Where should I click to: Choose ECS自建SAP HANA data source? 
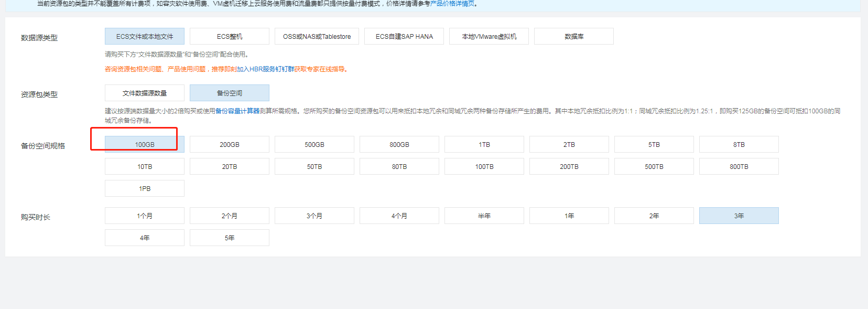tap(404, 36)
